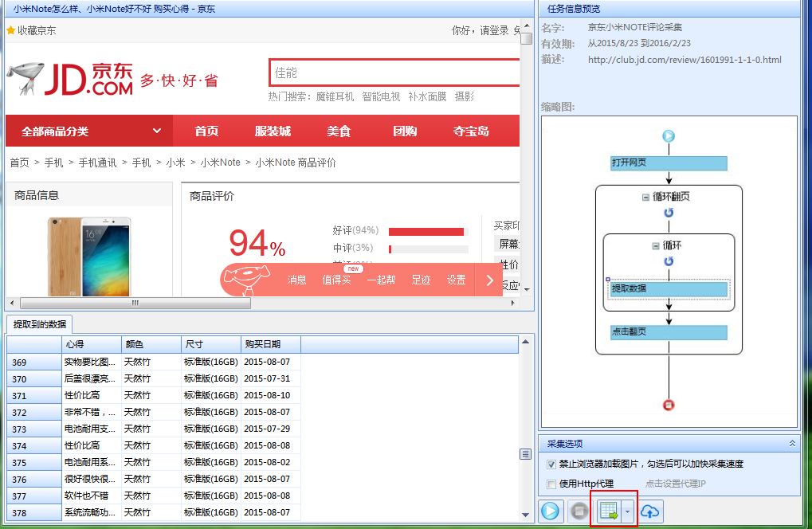The image size is (812, 529).
Task: Click the 手机通讯 breadcrumb link
Action: click(97, 163)
